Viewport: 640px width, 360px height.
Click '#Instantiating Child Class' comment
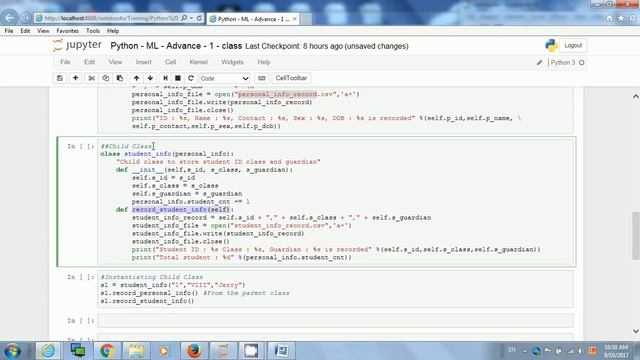click(152, 277)
